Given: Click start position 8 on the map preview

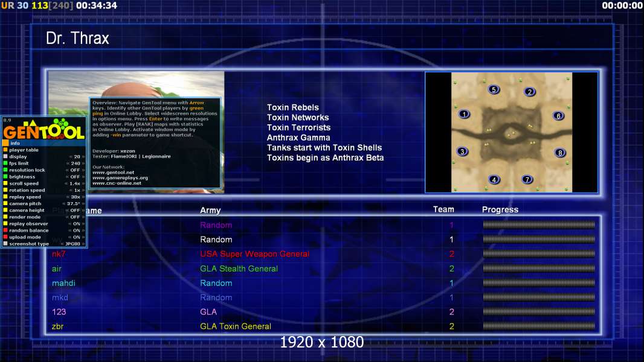Looking at the screenshot, I should coord(560,153).
